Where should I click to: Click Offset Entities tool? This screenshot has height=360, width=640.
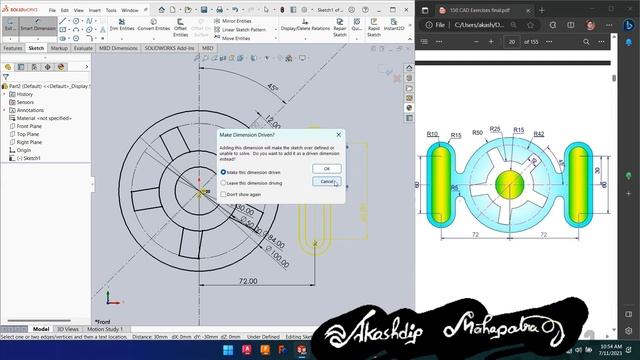click(180, 27)
